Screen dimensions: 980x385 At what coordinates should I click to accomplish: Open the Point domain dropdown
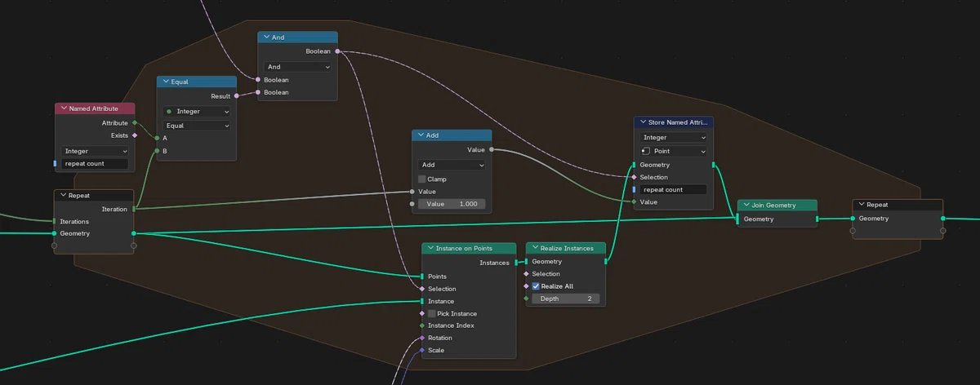coord(674,151)
